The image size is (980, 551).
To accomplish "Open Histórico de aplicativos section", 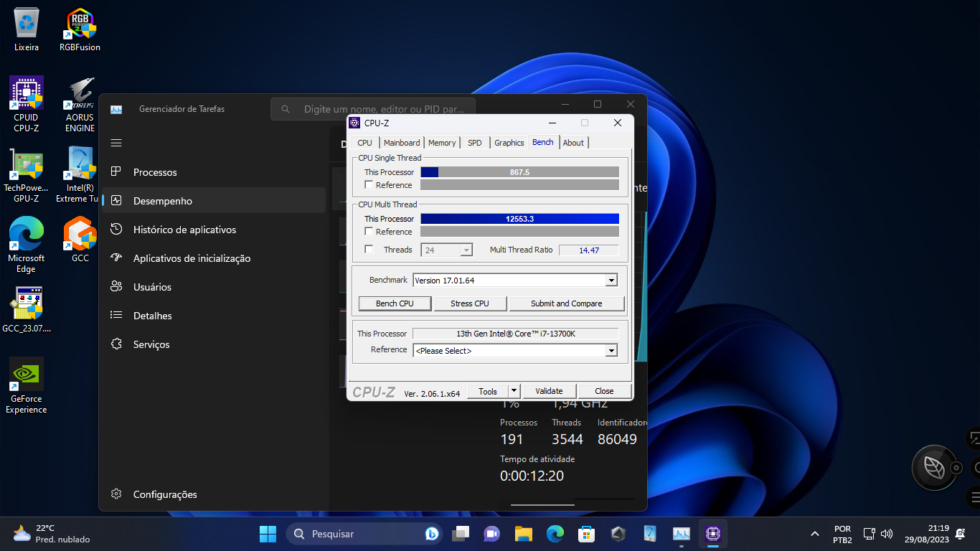I will [x=214, y=230].
